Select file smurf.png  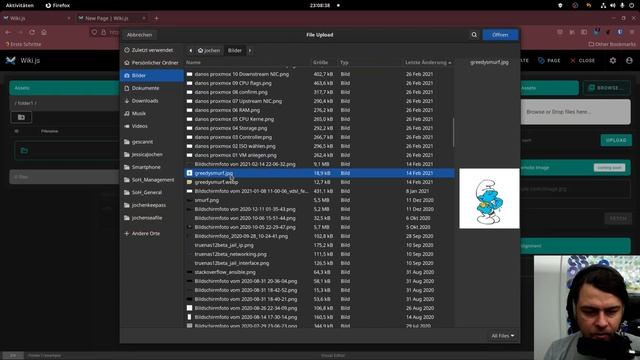[x=319, y=200]
